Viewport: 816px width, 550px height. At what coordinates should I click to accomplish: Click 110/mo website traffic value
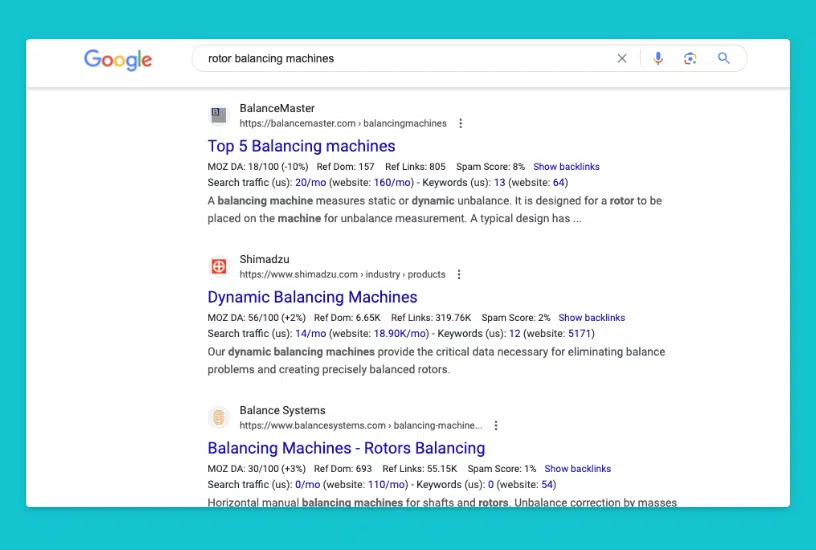point(386,484)
